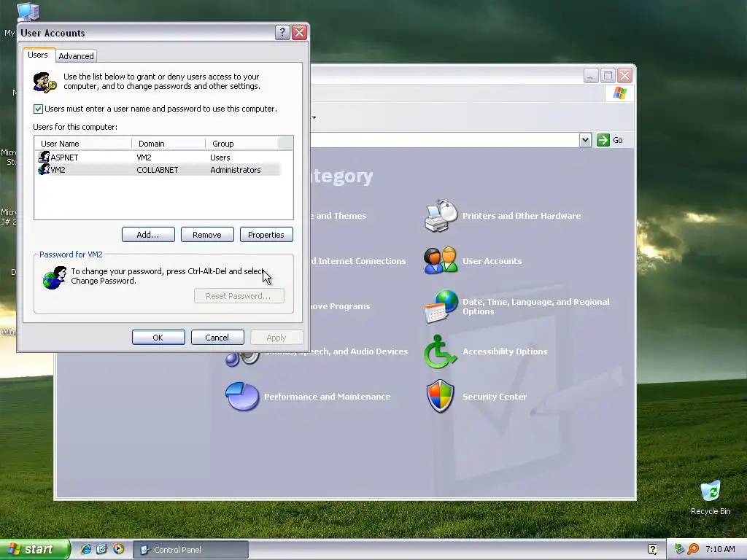
Task: Cancel the User Accounts dialog
Action: [217, 337]
